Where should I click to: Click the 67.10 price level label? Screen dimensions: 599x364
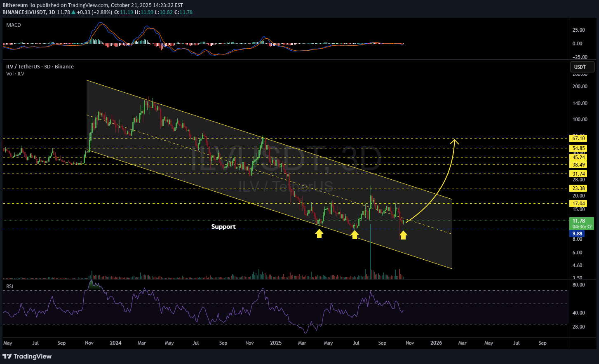pyautogui.click(x=578, y=139)
